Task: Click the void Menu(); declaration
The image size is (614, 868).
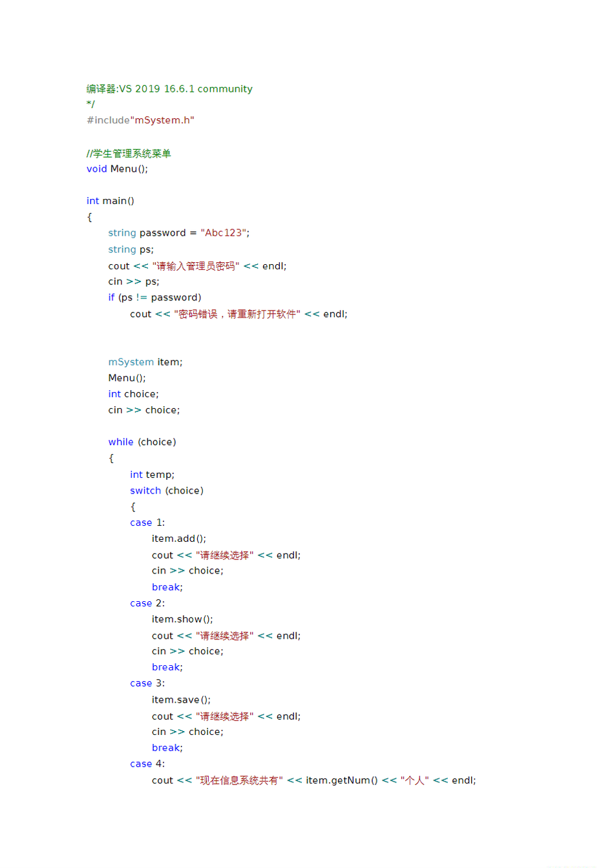Action: [x=117, y=169]
